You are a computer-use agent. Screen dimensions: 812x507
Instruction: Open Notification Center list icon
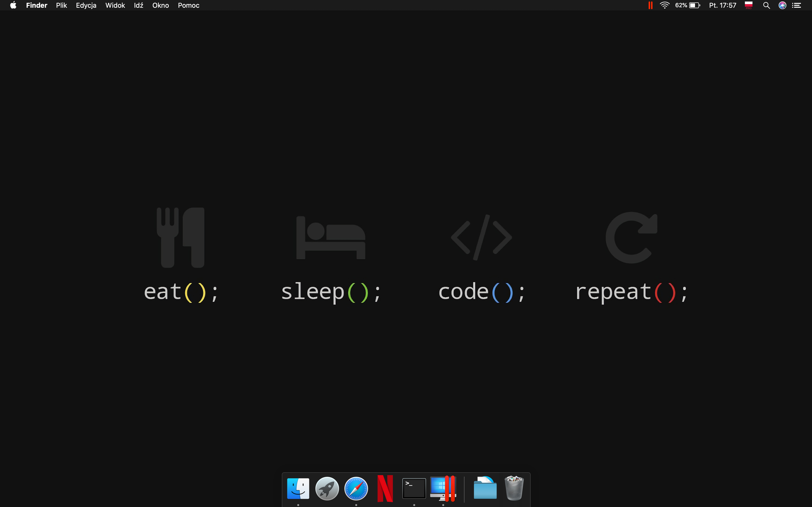click(797, 5)
